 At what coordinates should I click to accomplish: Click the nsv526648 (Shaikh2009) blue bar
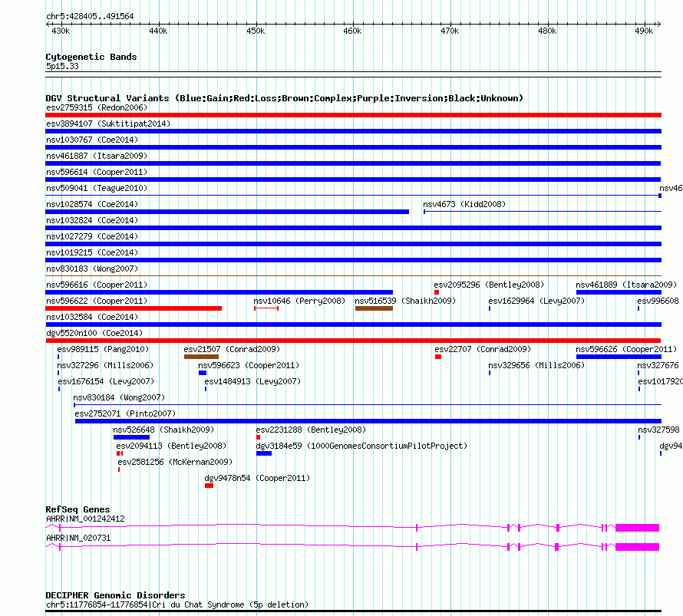(131, 437)
